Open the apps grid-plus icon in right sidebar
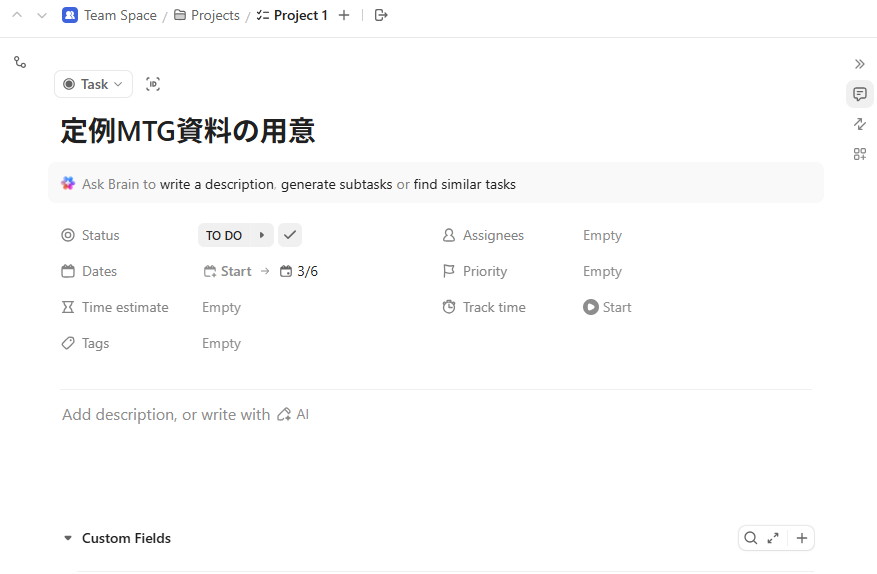 pyautogui.click(x=859, y=154)
